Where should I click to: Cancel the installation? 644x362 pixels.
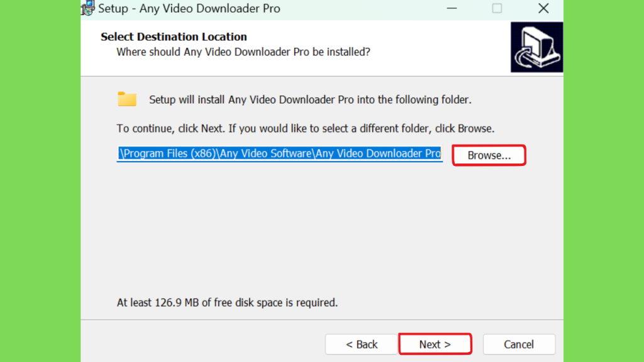pos(519,344)
